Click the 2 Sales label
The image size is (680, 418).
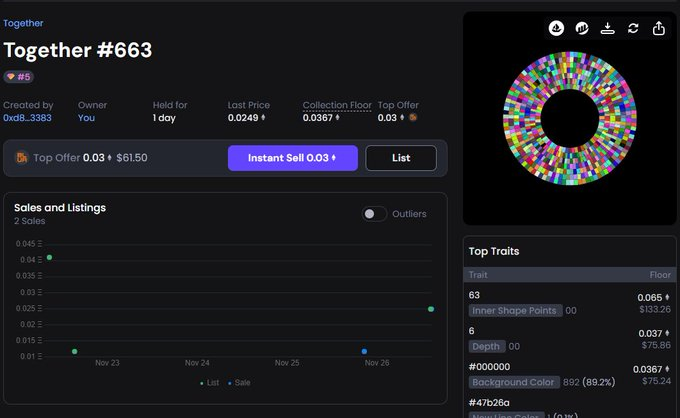(29, 221)
